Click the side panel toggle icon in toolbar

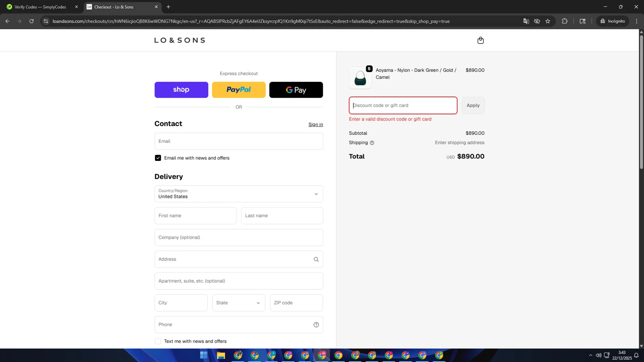583,21
